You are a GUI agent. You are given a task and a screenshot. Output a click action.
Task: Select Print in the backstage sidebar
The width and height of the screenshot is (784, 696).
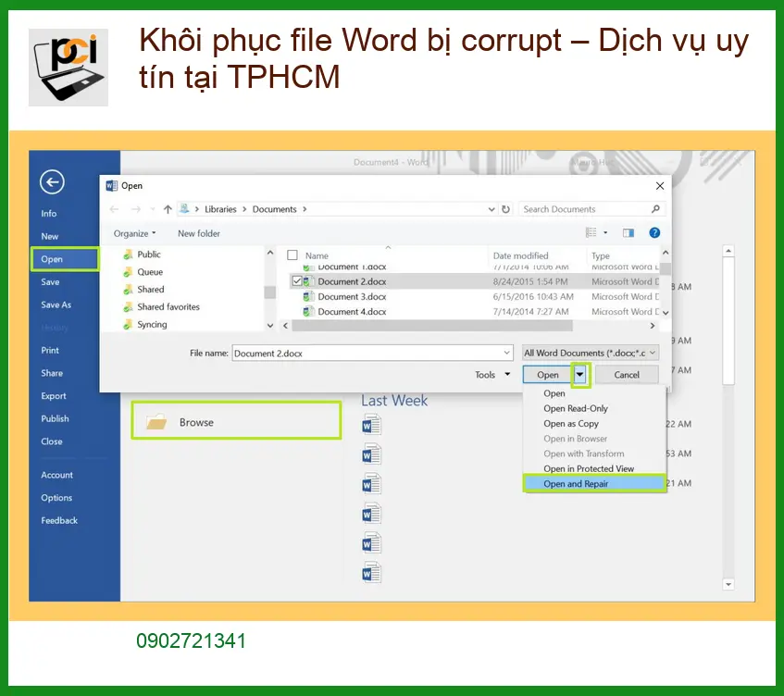click(49, 351)
